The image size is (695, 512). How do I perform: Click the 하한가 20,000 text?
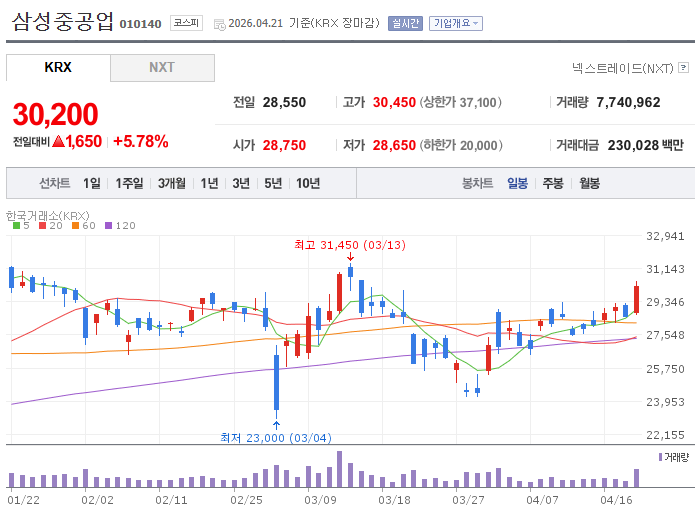(x=461, y=145)
